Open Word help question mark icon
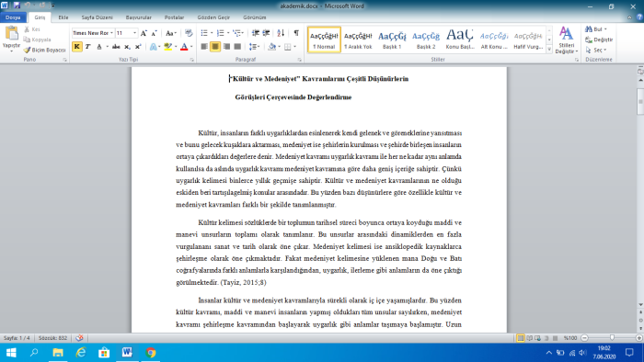This screenshot has height=362, width=644. click(x=639, y=17)
